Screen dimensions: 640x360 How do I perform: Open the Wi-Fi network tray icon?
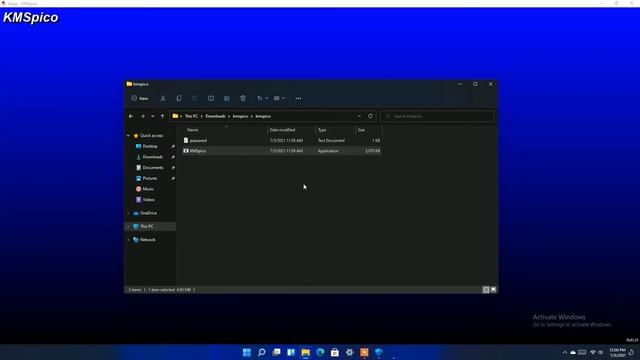click(593, 353)
